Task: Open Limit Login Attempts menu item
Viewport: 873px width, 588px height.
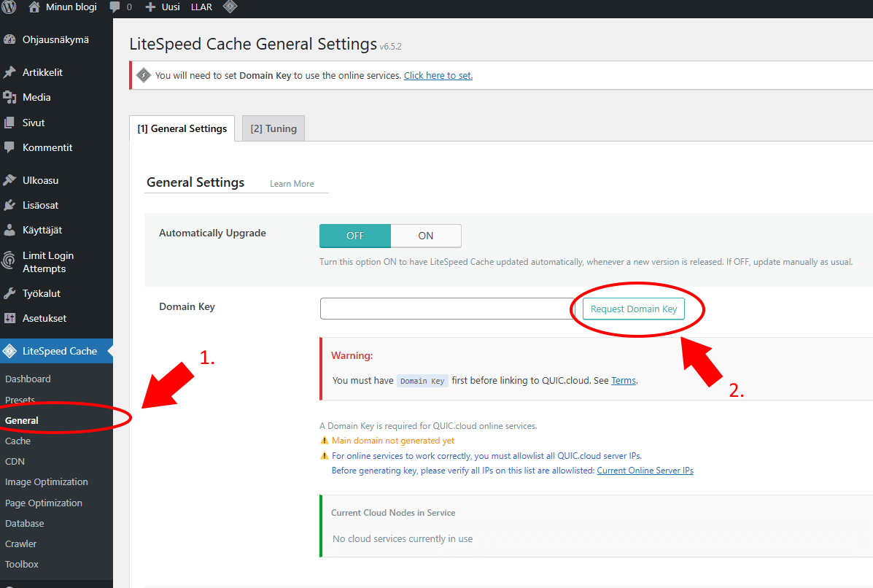Action: tap(48, 262)
